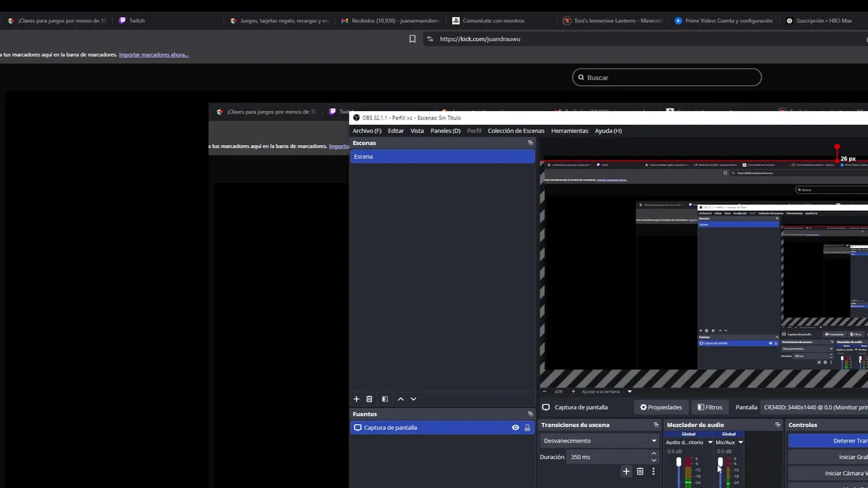Viewport: 868px width, 488px height.
Task: Remove selected scene with trash icon
Action: [x=369, y=399]
